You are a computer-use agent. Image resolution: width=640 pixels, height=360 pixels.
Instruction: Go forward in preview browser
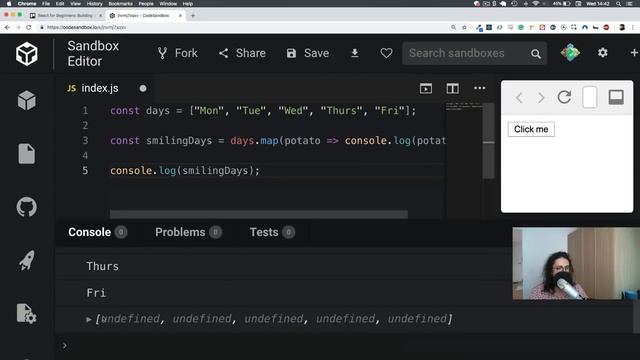click(x=541, y=98)
